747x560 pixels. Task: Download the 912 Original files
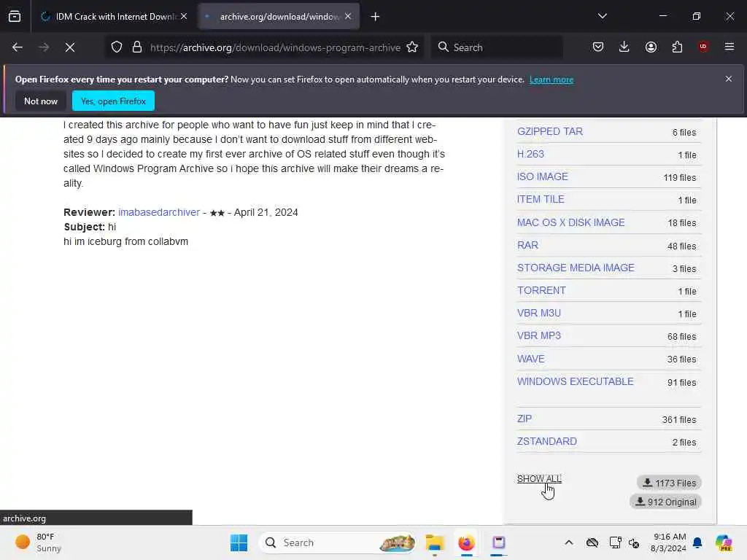click(665, 502)
